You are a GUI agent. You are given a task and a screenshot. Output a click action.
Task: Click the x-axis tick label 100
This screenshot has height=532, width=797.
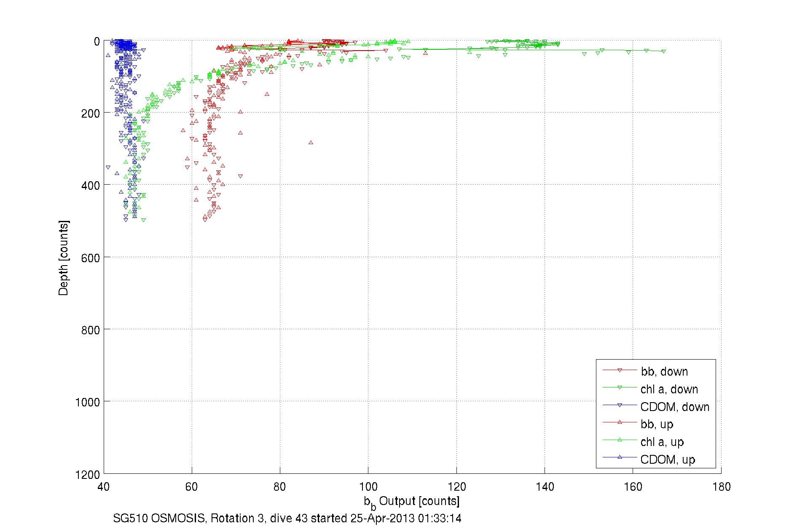(x=368, y=487)
